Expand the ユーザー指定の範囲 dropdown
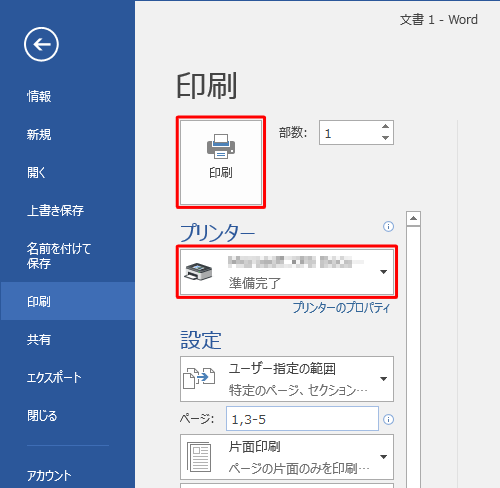Viewport: 500px width, 488px height. (287, 379)
